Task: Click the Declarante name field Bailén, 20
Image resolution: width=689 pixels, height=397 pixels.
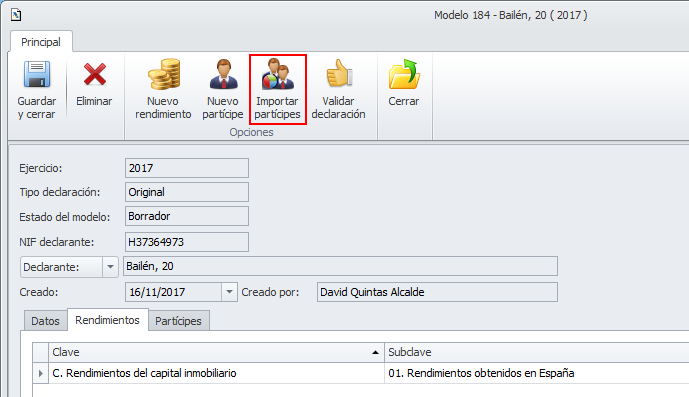Action: click(341, 266)
